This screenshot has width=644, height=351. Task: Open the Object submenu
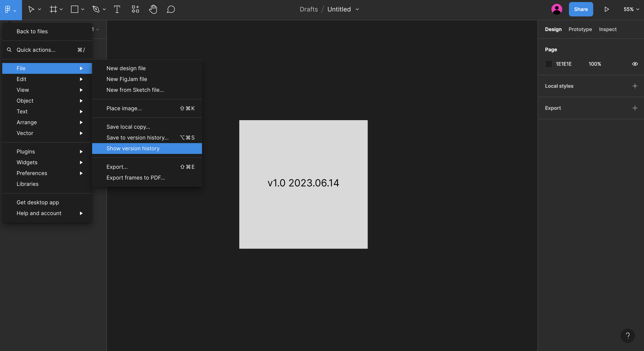click(47, 101)
